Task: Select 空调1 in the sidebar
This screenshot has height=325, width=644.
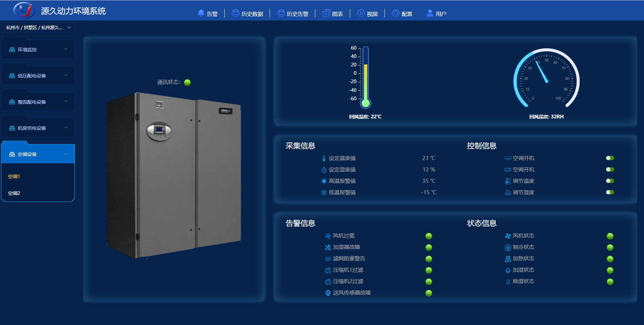Action: click(14, 176)
